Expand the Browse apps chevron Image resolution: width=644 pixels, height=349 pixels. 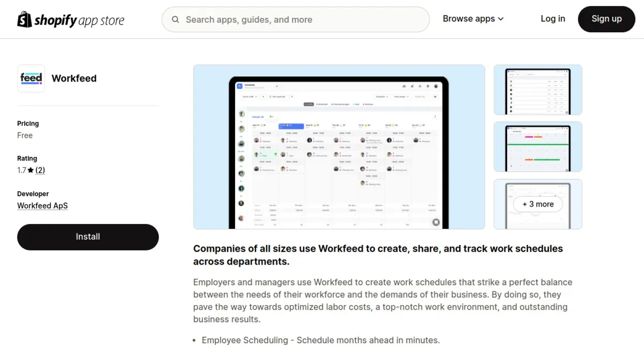(501, 19)
